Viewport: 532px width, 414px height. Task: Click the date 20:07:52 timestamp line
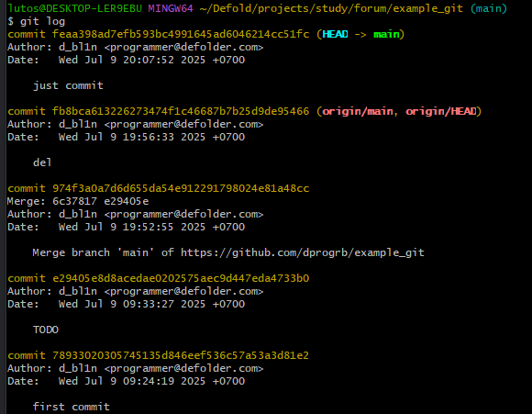pos(126,60)
